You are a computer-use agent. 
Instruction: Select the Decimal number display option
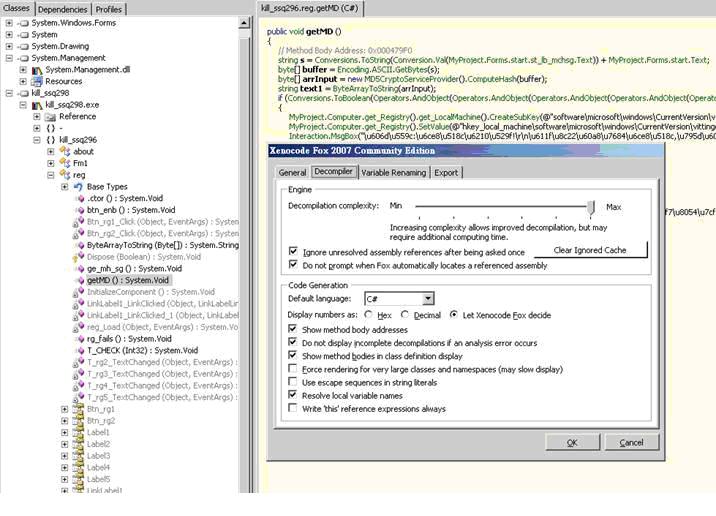pos(405,315)
